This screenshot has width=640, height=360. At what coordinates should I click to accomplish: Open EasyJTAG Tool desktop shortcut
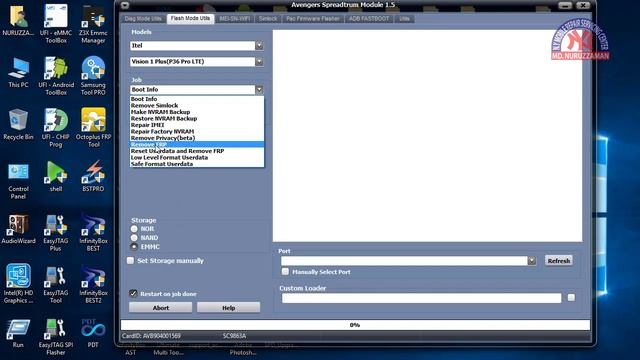click(56, 284)
